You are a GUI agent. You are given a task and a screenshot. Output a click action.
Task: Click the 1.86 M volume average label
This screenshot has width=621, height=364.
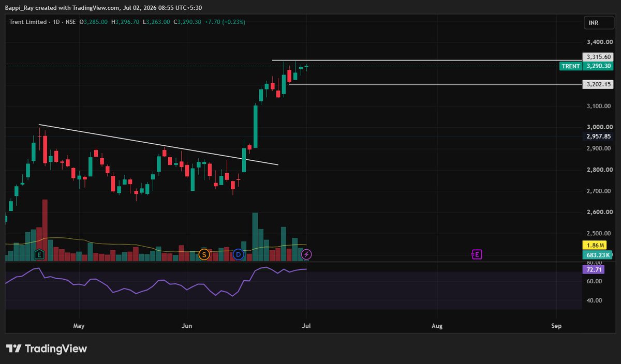594,245
